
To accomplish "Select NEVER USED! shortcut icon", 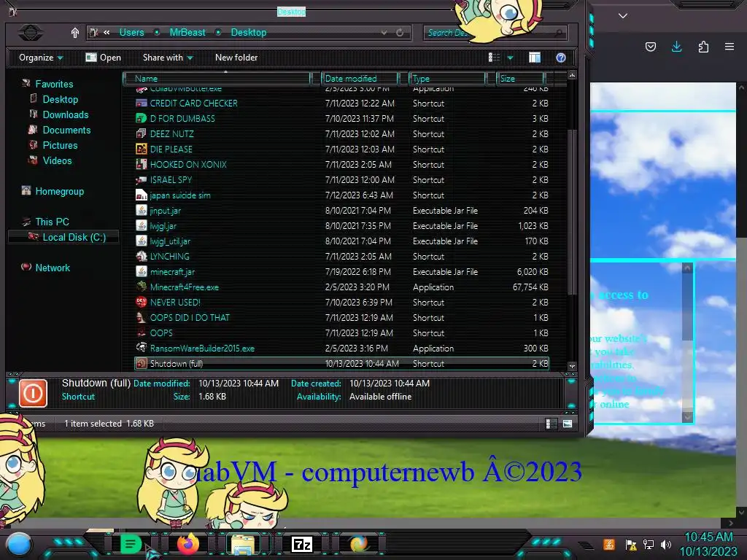I will (x=142, y=302).
